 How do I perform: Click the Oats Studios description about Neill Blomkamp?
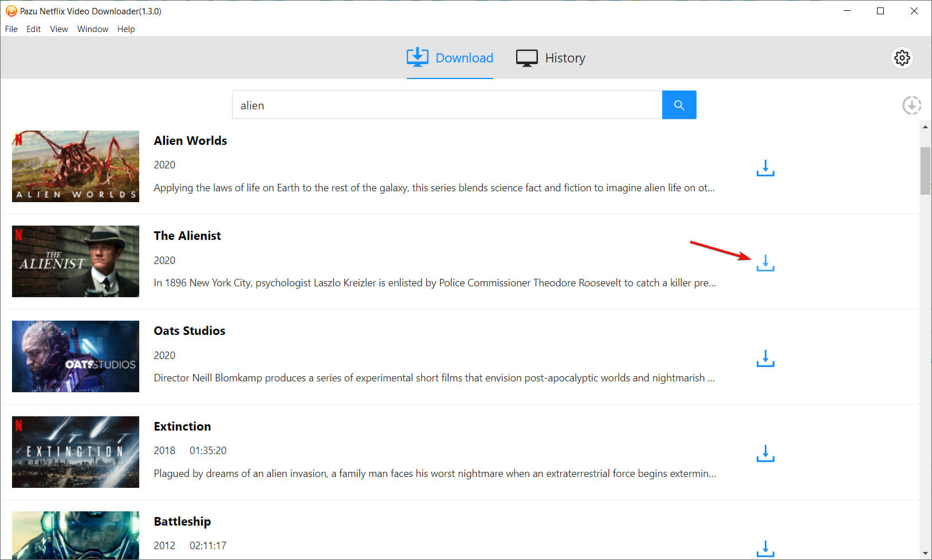pyautogui.click(x=434, y=378)
